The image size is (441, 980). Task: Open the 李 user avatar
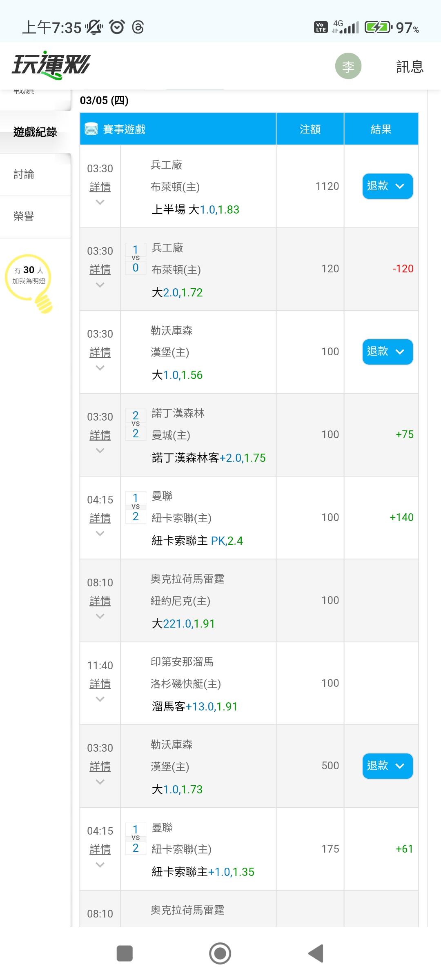348,66
